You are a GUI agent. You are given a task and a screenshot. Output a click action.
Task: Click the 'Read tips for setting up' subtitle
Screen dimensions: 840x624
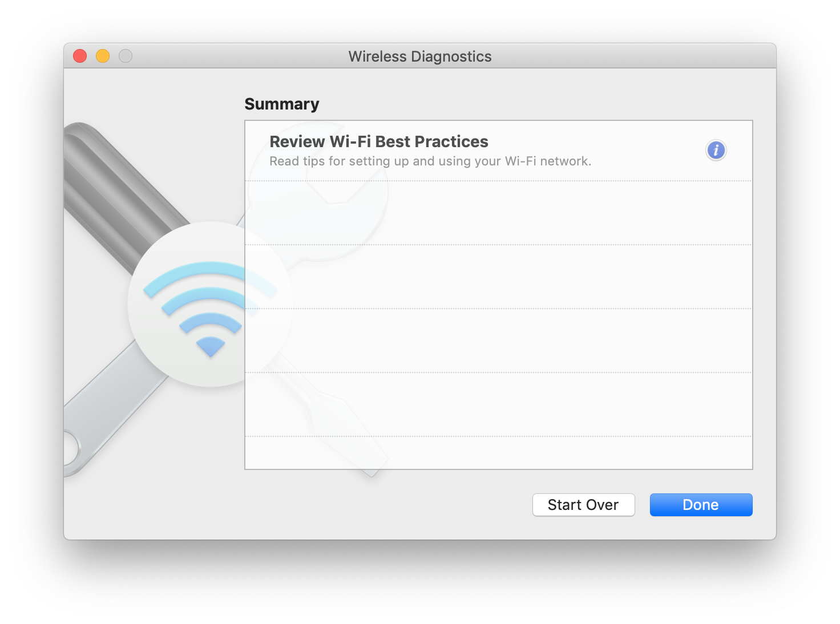click(430, 161)
